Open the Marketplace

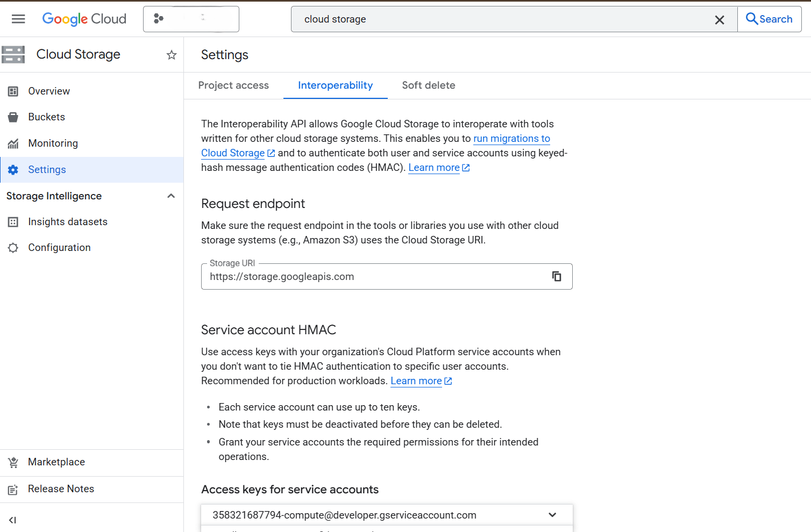point(56,462)
